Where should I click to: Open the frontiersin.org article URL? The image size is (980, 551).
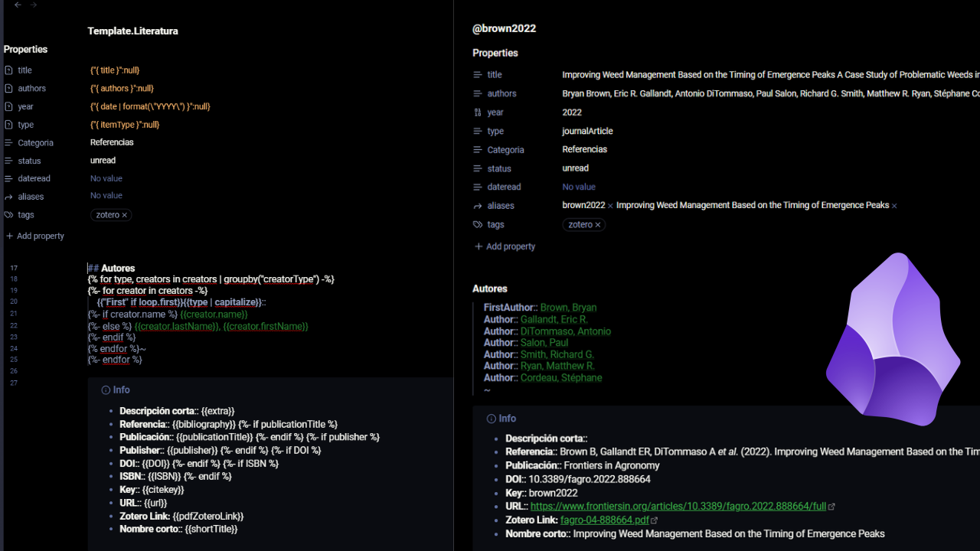tap(678, 507)
